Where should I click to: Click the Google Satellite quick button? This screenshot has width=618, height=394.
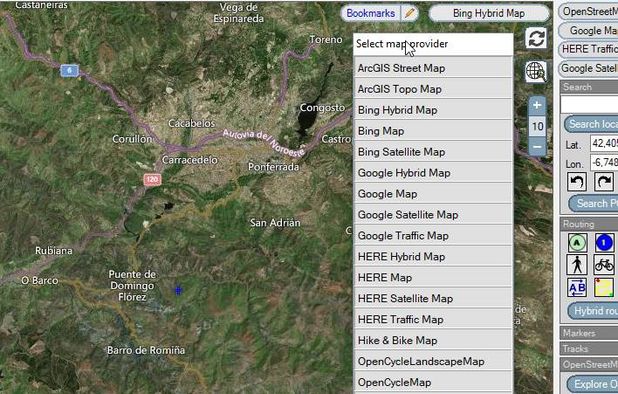tap(588, 68)
